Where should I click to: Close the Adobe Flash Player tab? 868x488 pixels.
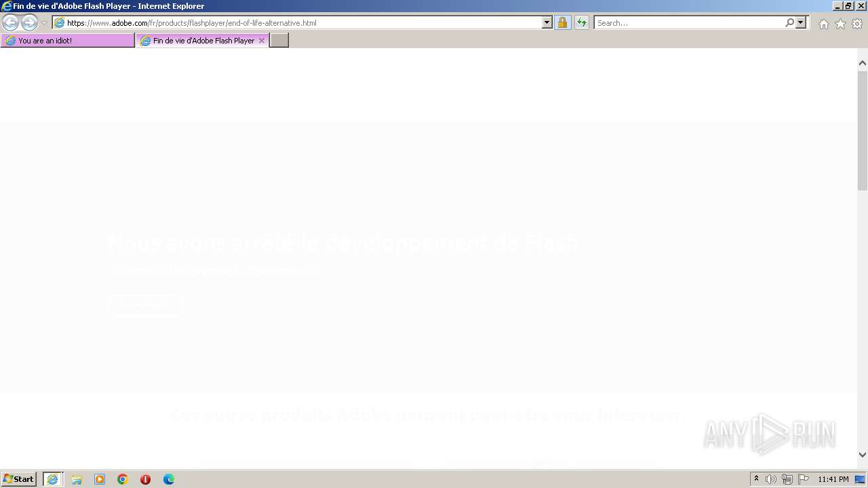(x=262, y=41)
